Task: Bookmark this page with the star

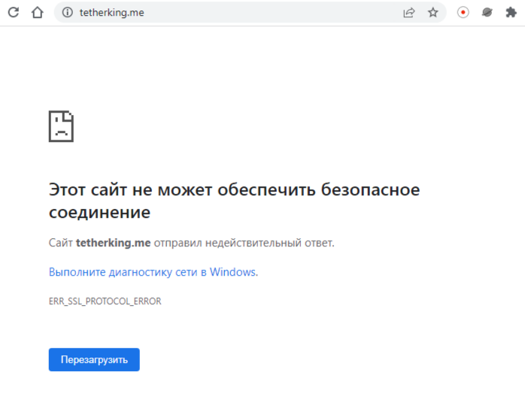Action: point(432,12)
